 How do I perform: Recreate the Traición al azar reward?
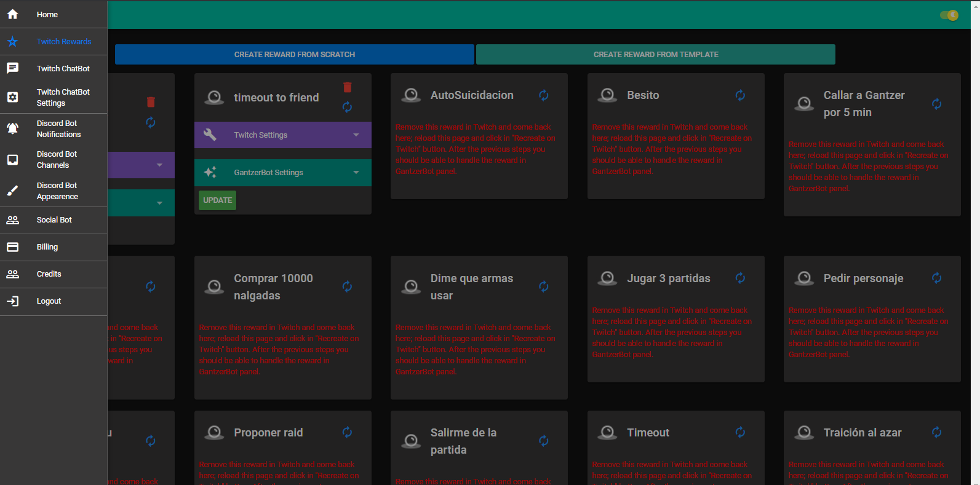(x=936, y=432)
